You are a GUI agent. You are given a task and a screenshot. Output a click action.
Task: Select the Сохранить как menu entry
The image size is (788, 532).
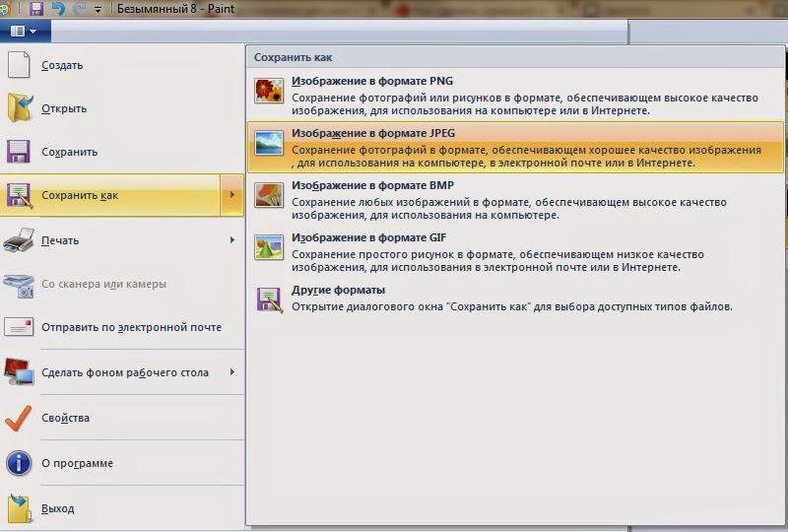(x=110, y=195)
